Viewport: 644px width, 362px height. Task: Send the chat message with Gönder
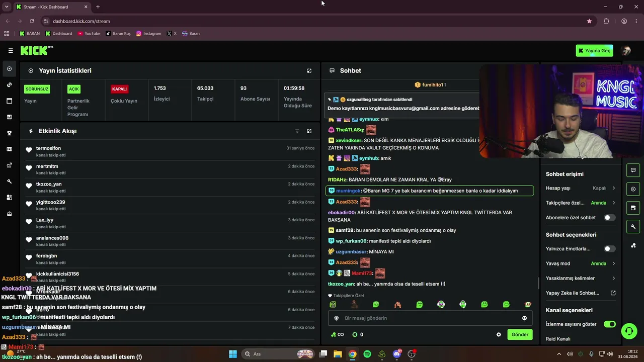[520, 335]
